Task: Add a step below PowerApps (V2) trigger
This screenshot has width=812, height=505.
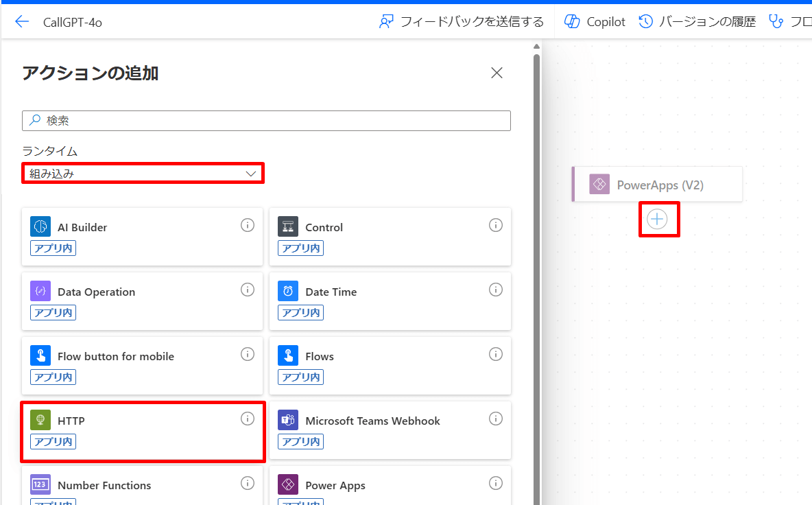Action: 658,219
